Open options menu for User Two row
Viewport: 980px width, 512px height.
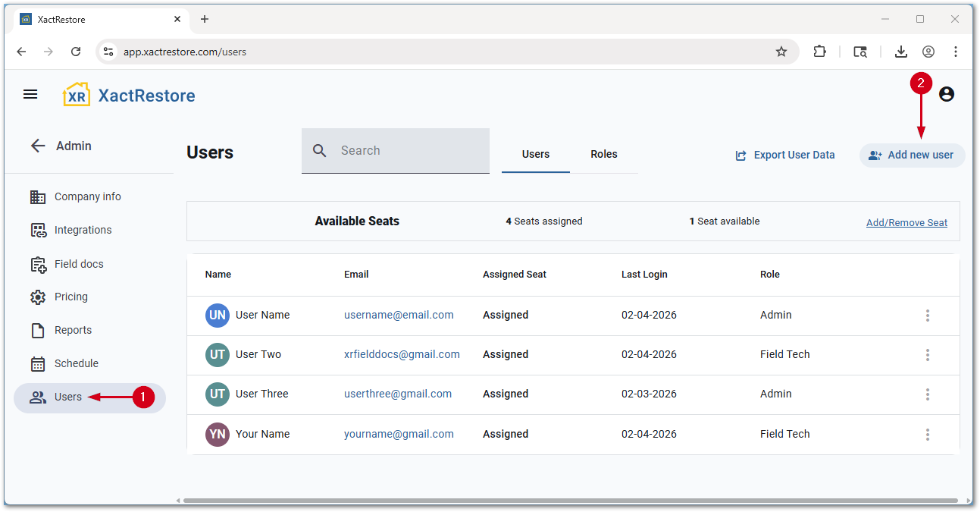pos(927,355)
